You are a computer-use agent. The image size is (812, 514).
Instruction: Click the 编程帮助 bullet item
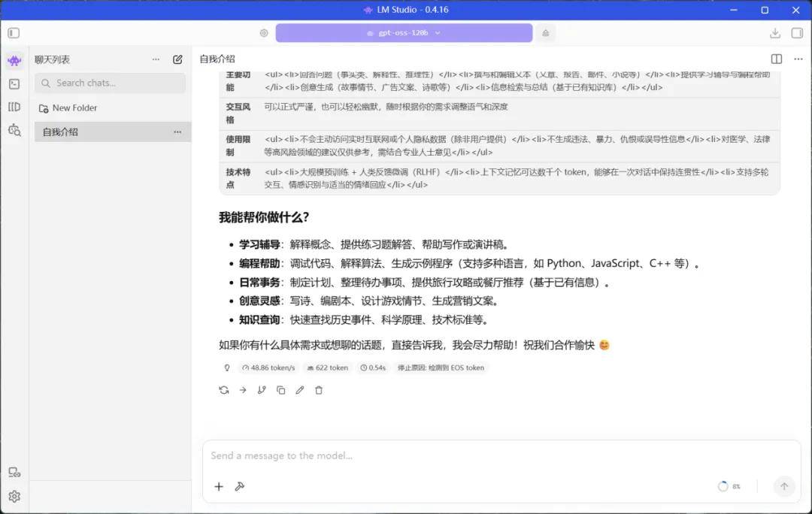[469, 264]
